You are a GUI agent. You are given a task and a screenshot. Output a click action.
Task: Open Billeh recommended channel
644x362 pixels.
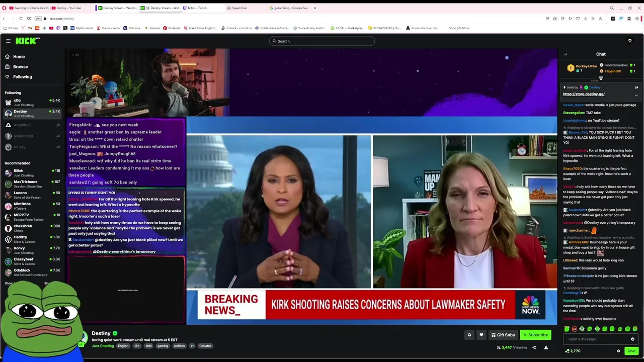click(32, 172)
